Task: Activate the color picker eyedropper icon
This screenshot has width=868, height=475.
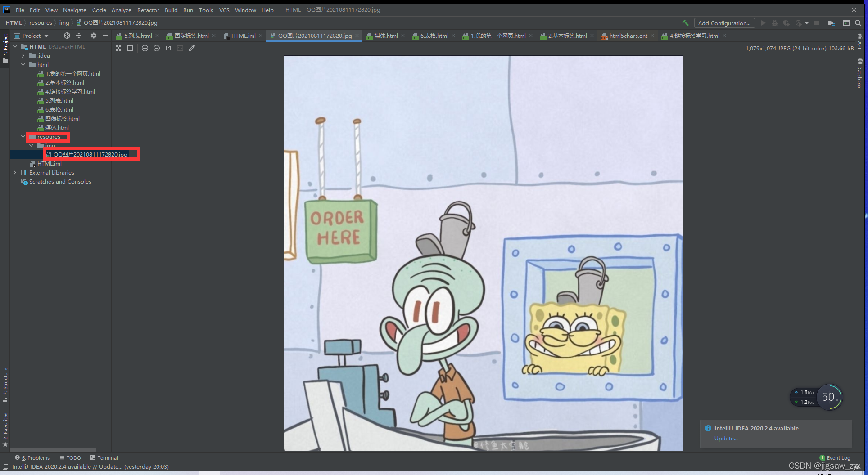Action: pos(192,48)
